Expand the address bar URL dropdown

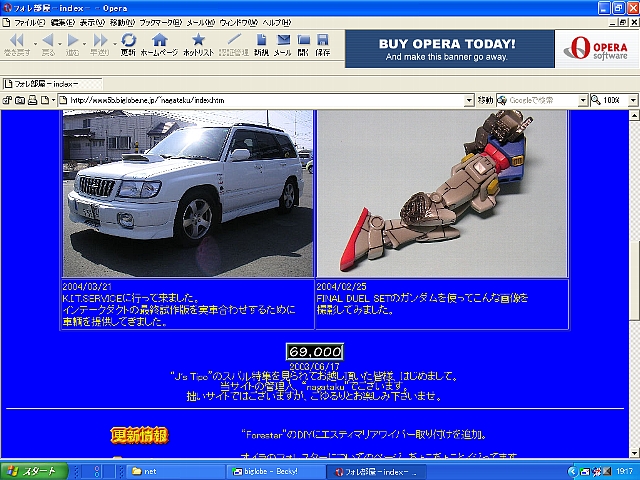tap(469, 100)
